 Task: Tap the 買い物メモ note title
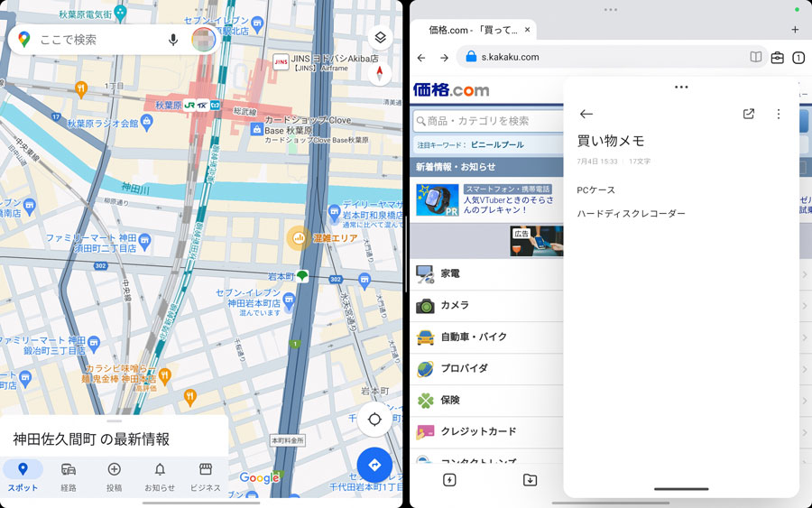tap(611, 141)
